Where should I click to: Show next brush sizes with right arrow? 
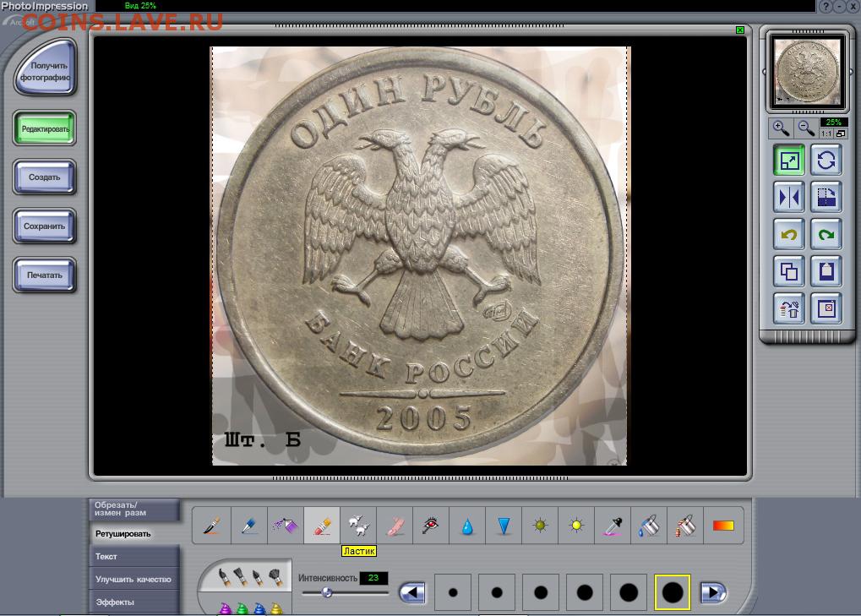tap(713, 593)
